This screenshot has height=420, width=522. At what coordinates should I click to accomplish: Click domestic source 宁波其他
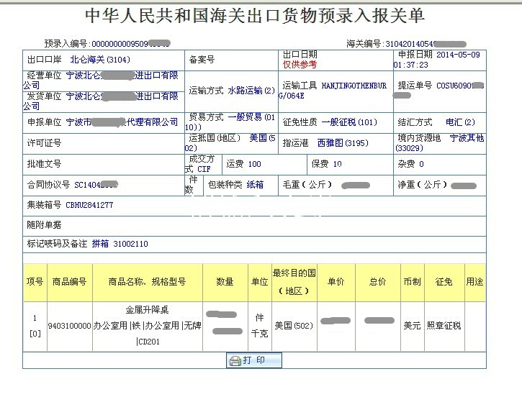[x=467, y=138]
